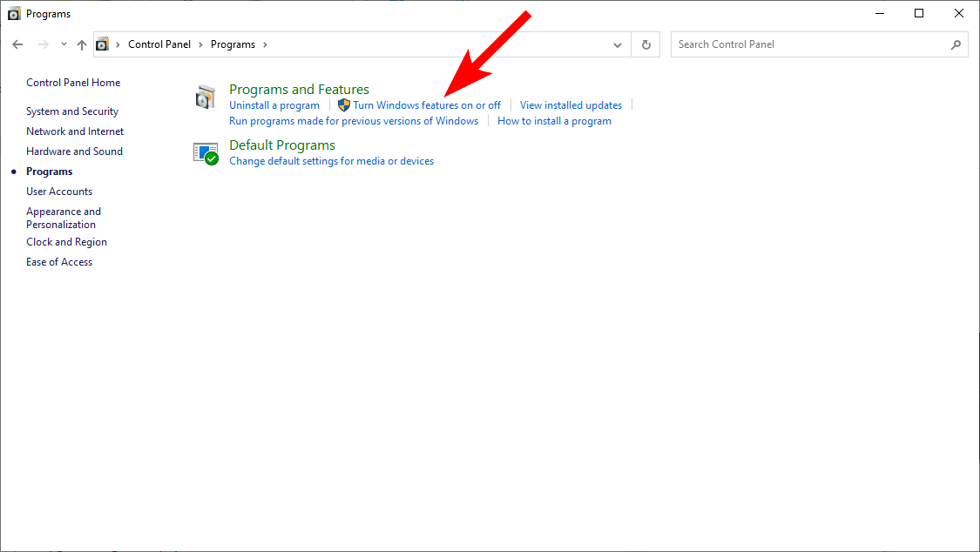Select Programs breadcrumb in address bar
This screenshot has height=552, width=980.
233,44
